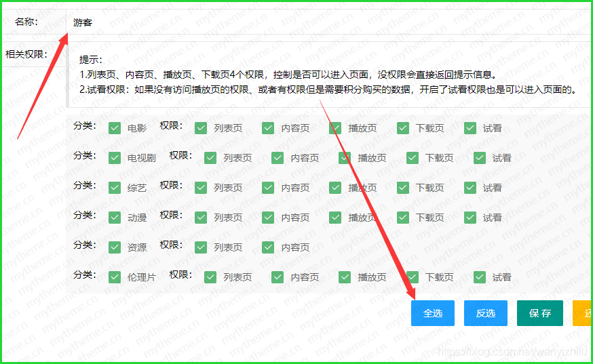This screenshot has height=364, width=593.
Task: Toggle 试看 permission for 伦理片
Action: [x=480, y=277]
